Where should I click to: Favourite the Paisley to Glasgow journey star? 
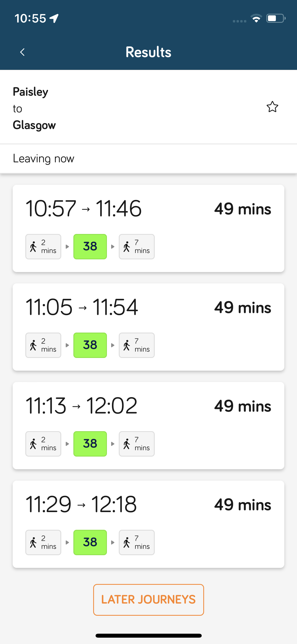272,107
